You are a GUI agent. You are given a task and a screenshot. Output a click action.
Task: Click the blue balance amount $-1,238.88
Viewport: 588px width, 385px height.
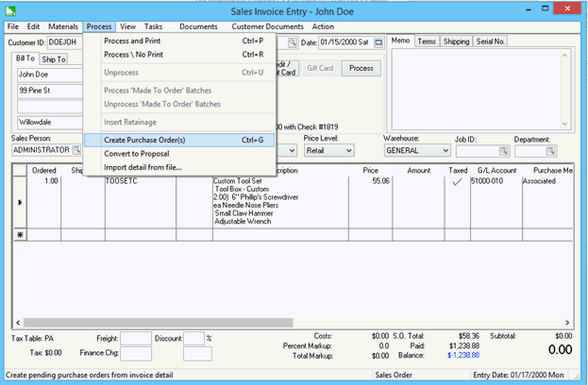click(463, 355)
